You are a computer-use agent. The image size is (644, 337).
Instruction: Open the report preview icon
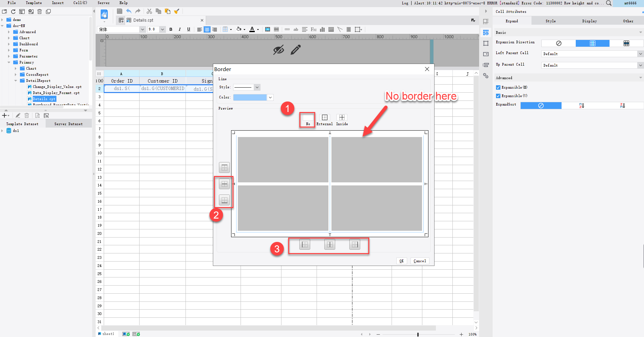coord(104,14)
